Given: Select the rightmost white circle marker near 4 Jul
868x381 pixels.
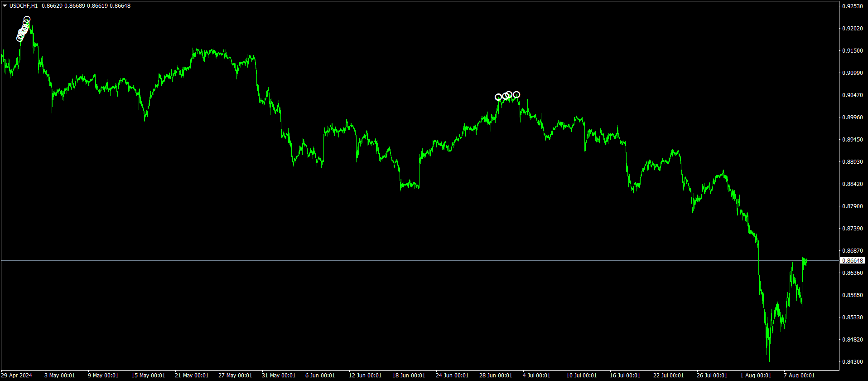Looking at the screenshot, I should (x=516, y=95).
